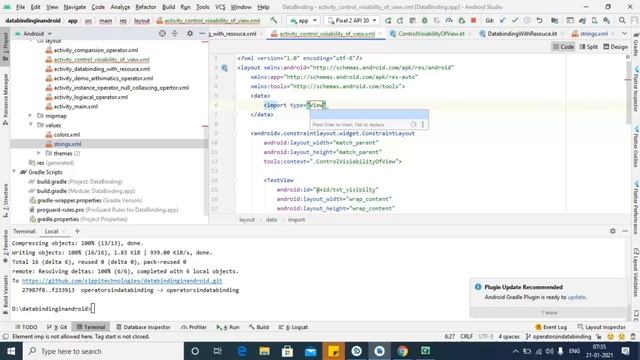Click Collapse All icon in Project panel
Image resolution: width=640 pixels, height=360 pixels.
coord(175,33)
